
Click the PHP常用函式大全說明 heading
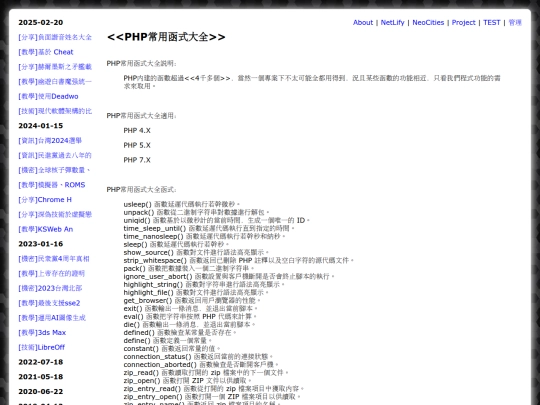click(141, 63)
